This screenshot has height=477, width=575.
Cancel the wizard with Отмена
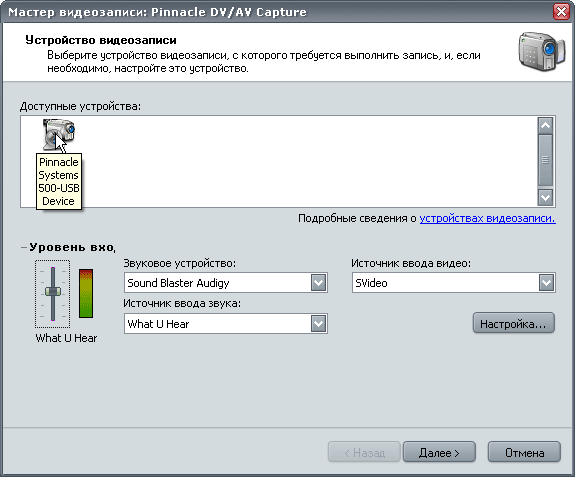pos(524,452)
